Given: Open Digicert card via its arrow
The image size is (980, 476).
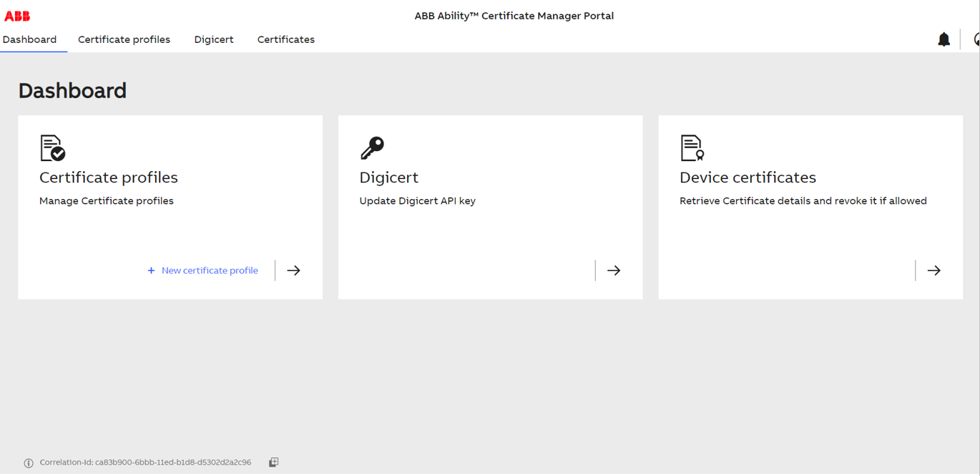Looking at the screenshot, I should coord(614,271).
